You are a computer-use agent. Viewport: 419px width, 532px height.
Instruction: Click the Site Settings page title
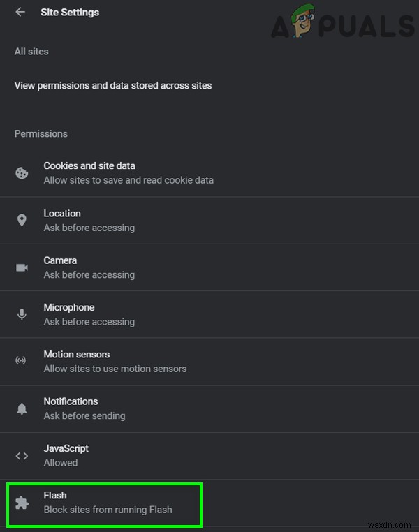(70, 13)
